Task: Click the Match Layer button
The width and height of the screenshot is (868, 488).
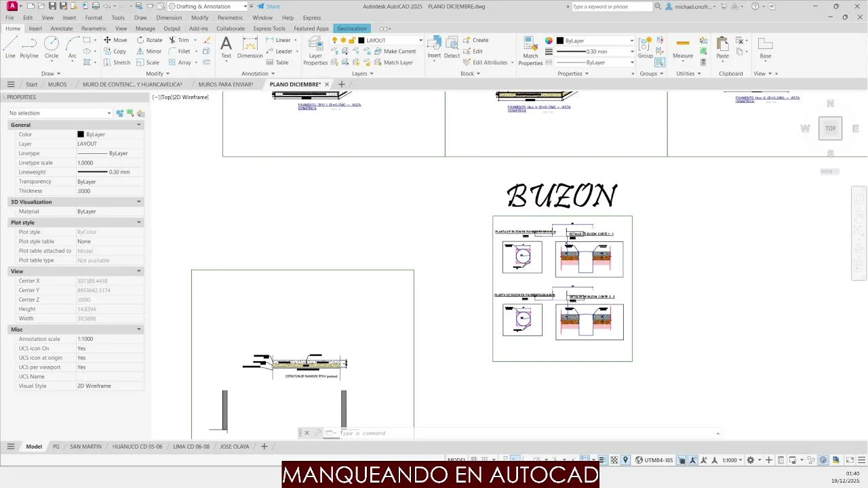Action: (393, 62)
